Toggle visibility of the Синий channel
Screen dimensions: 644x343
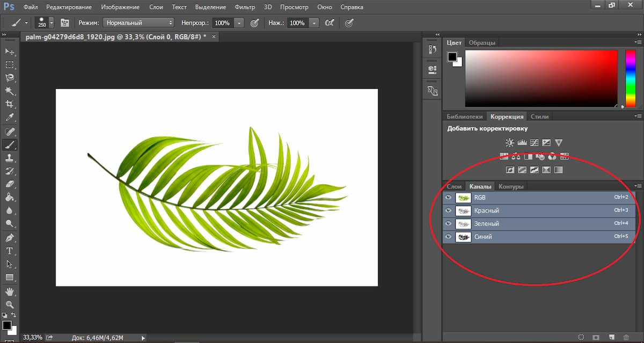pyautogui.click(x=449, y=237)
